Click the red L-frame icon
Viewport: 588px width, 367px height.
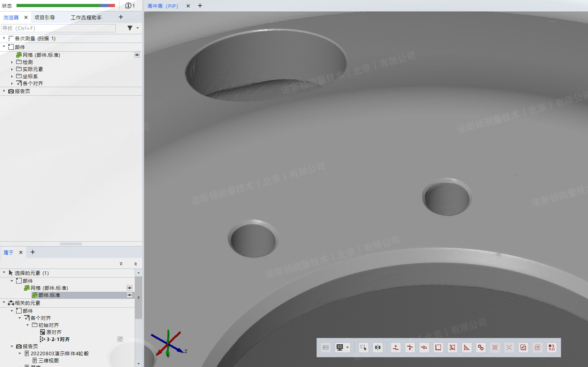(x=452, y=347)
